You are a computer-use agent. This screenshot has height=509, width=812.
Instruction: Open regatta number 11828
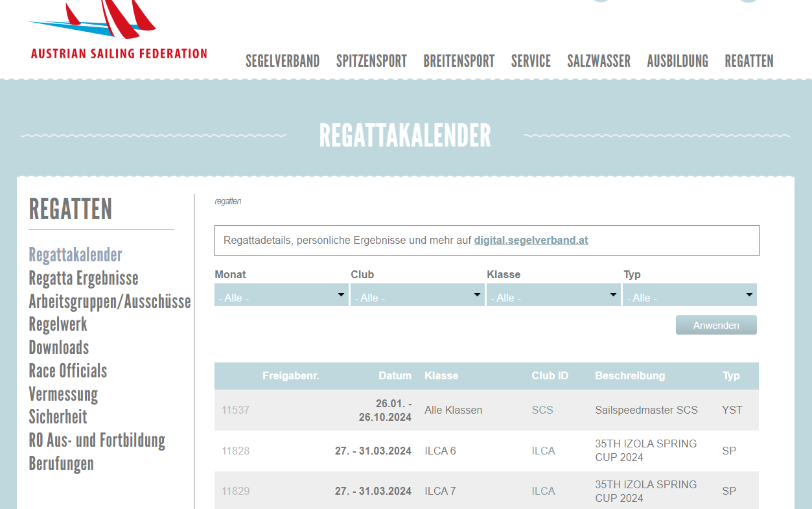click(x=235, y=451)
